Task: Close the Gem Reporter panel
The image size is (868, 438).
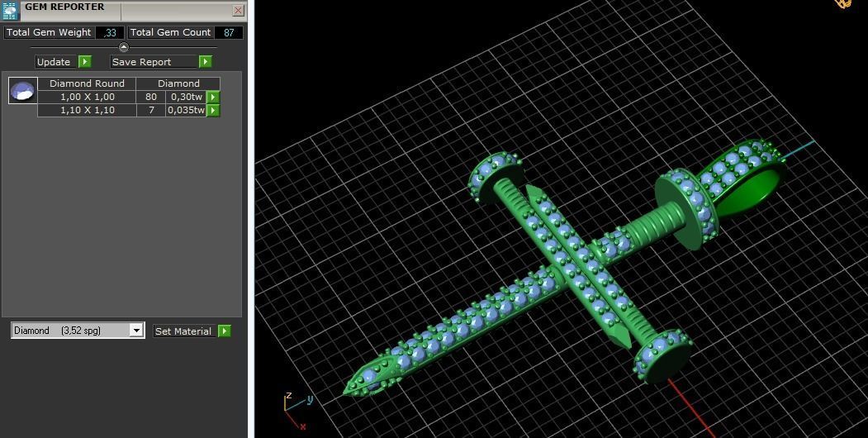Action: (x=238, y=10)
